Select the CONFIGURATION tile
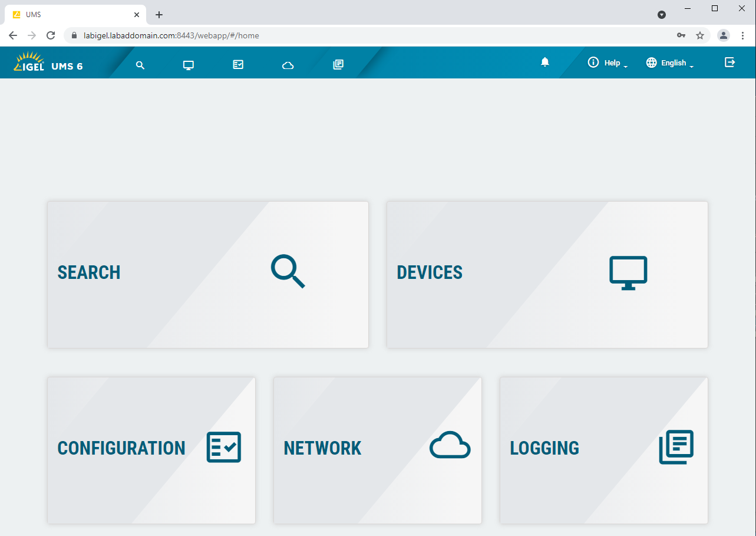The width and height of the screenshot is (756, 536). point(151,450)
